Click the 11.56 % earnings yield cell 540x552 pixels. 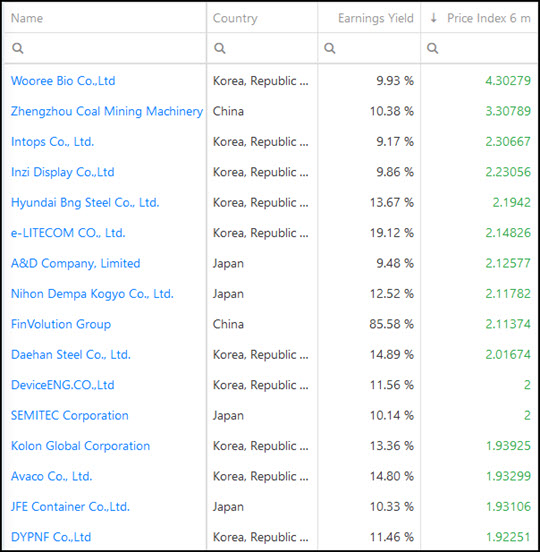(x=391, y=385)
